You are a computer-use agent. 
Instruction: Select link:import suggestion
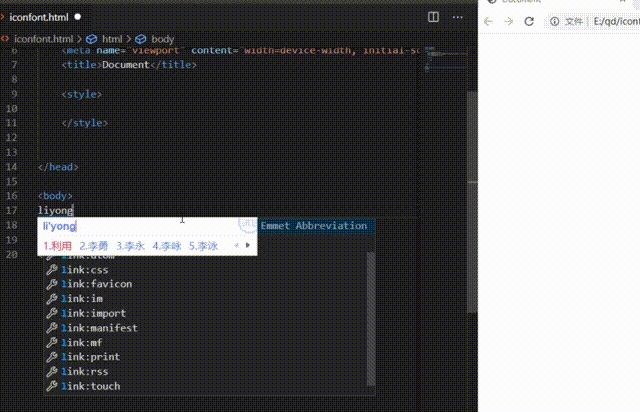[206, 314]
